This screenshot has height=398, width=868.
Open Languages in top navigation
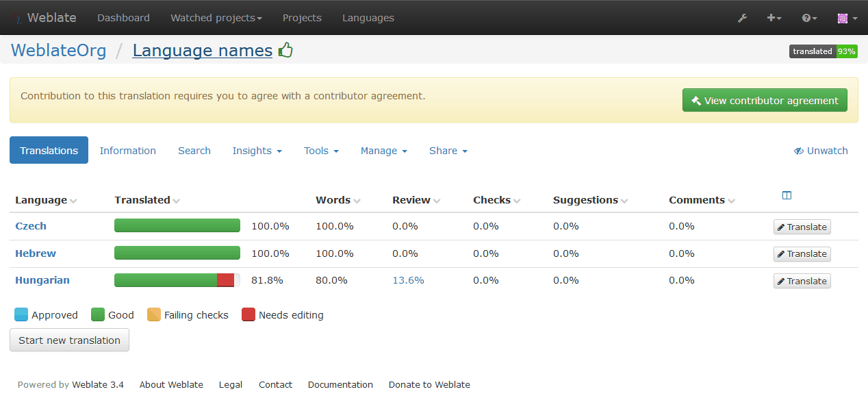click(x=368, y=18)
